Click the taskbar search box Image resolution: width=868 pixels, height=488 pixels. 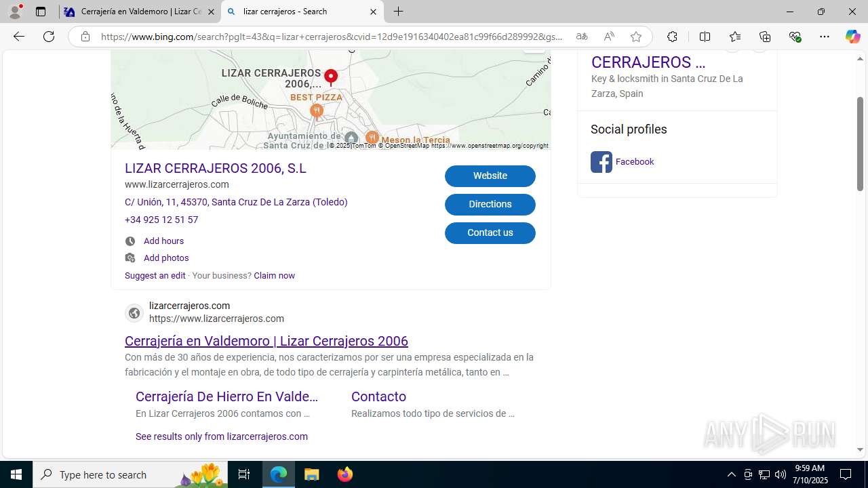(130, 474)
